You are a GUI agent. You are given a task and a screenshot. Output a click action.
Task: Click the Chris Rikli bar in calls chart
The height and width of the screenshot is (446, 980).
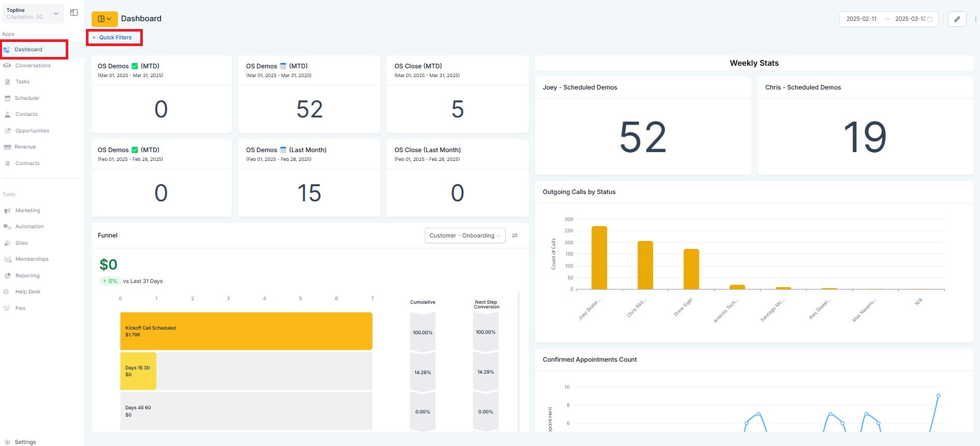pos(645,265)
